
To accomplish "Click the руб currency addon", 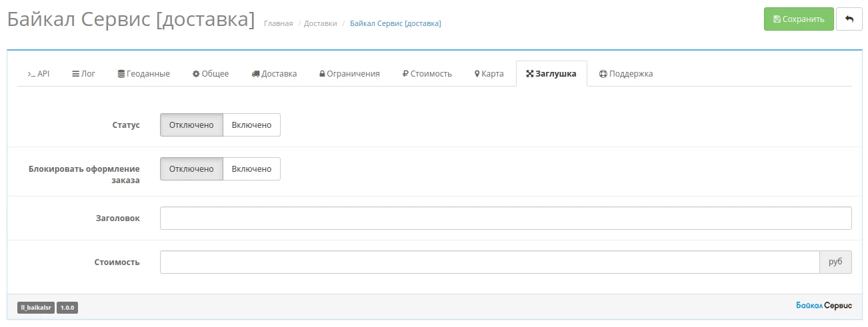I will point(835,262).
